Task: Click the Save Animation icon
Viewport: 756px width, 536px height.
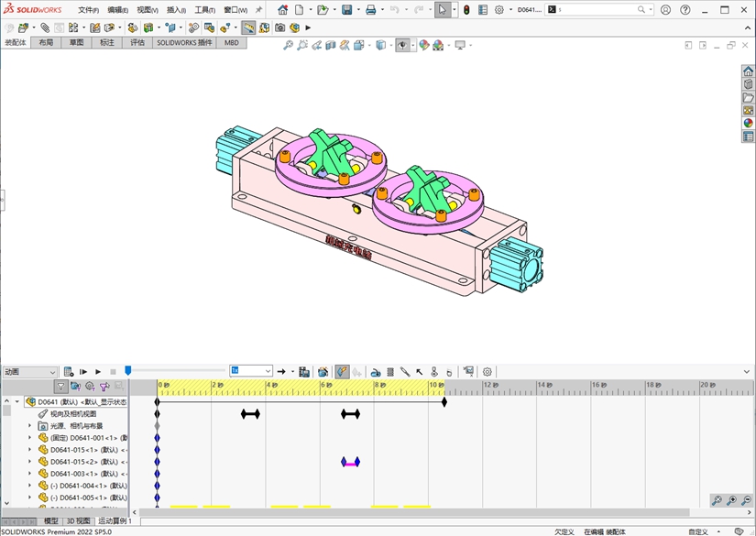Action: pyautogui.click(x=304, y=372)
